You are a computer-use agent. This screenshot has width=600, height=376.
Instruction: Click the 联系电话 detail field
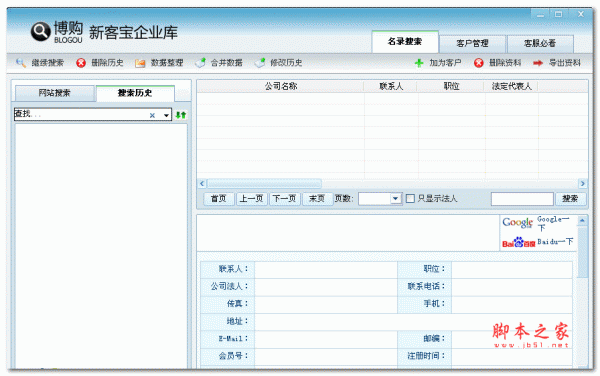click(512, 286)
